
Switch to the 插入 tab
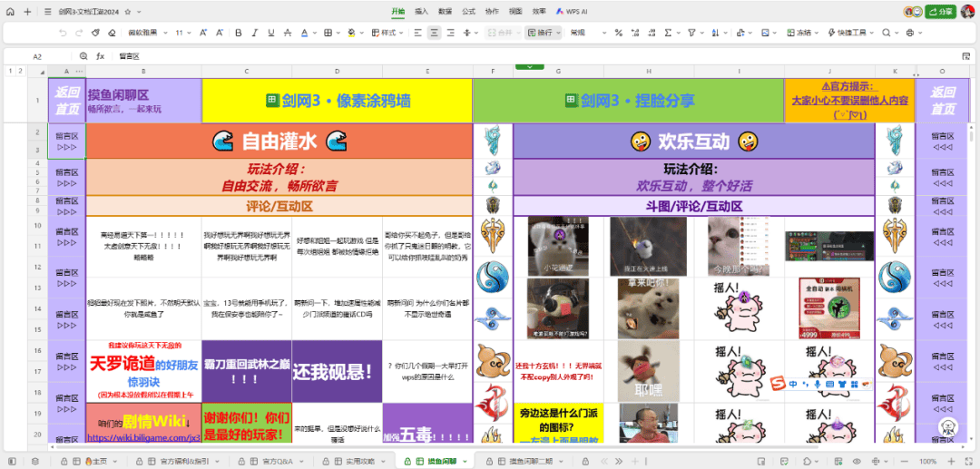[422, 11]
